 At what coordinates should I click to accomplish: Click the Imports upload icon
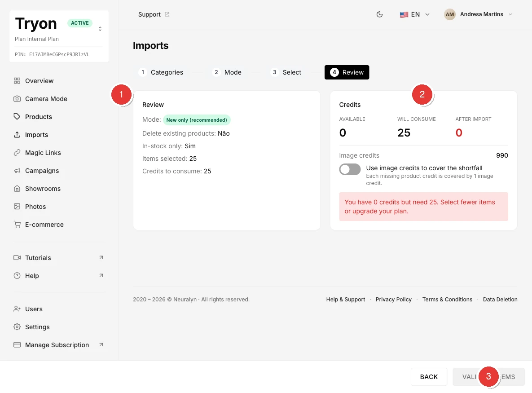(17, 135)
